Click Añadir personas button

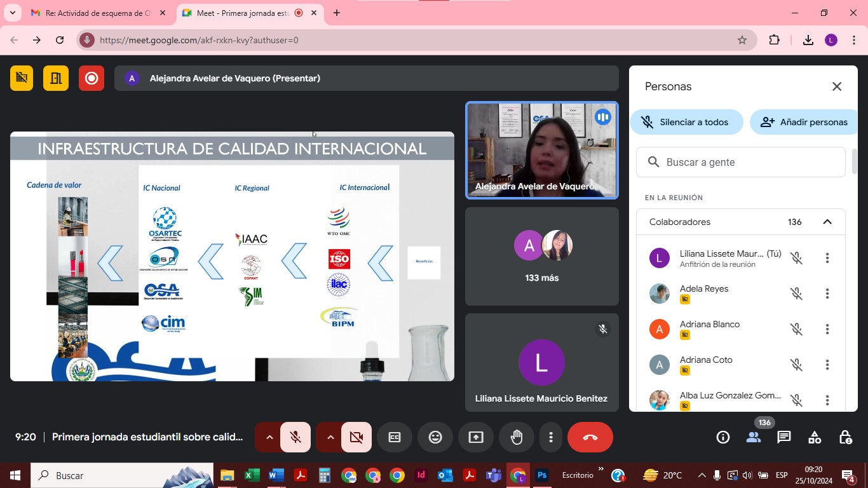tap(804, 122)
